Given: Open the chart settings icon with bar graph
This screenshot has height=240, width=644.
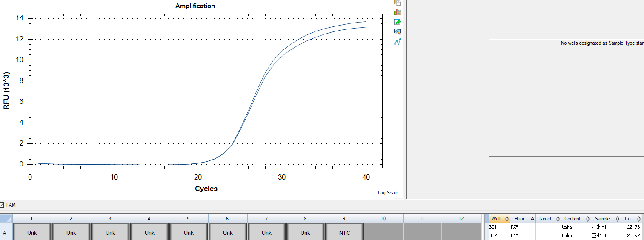Looking at the screenshot, I should [x=398, y=12].
